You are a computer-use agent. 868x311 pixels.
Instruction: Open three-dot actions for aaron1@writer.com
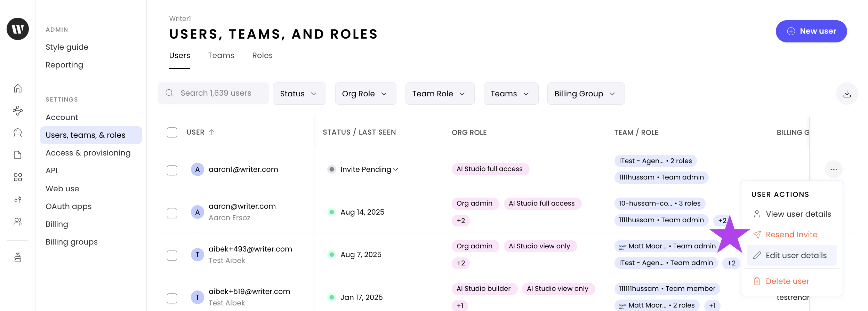pos(834,169)
